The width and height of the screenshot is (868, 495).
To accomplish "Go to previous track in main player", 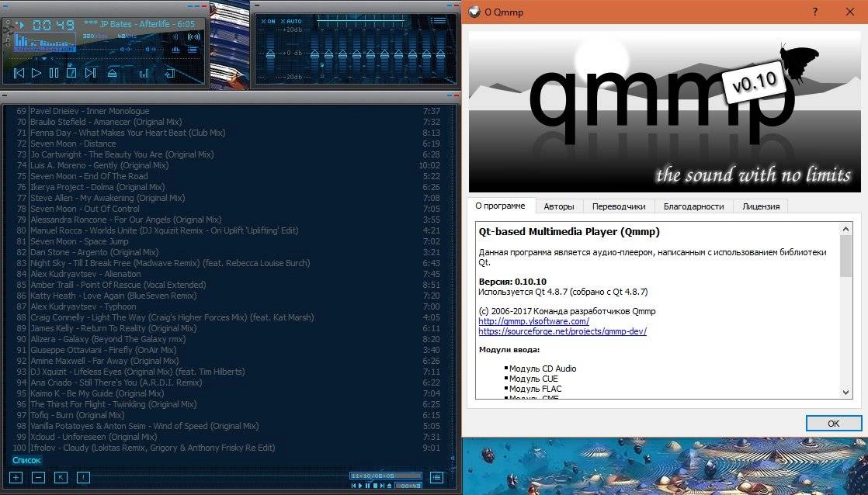I will (19, 73).
